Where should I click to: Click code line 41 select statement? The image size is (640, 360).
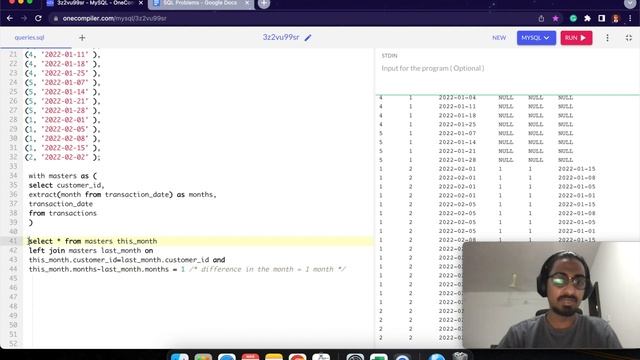[x=93, y=241]
